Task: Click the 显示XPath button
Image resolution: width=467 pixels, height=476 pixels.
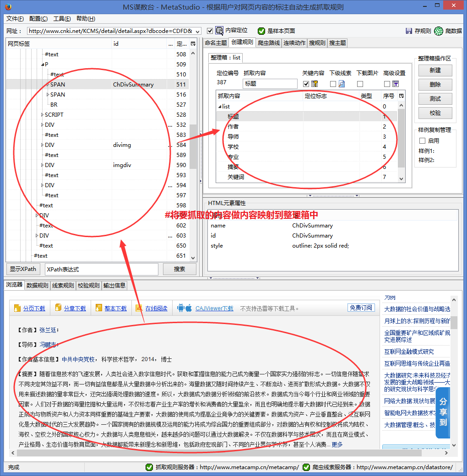Action: 23,269
